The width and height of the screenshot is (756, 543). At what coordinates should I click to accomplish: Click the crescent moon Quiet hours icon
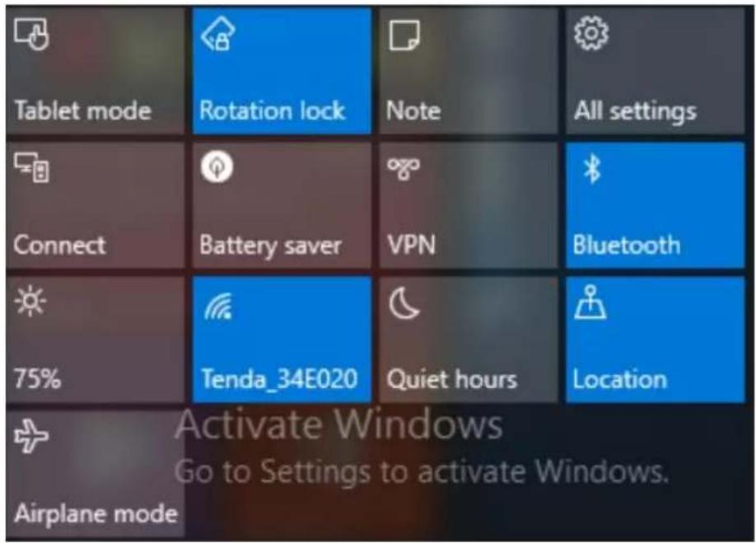(x=404, y=304)
